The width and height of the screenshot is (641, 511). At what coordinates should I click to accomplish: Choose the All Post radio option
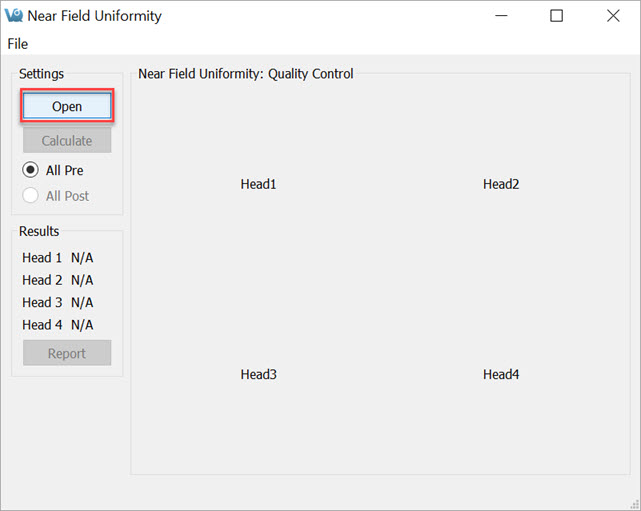tap(31, 196)
